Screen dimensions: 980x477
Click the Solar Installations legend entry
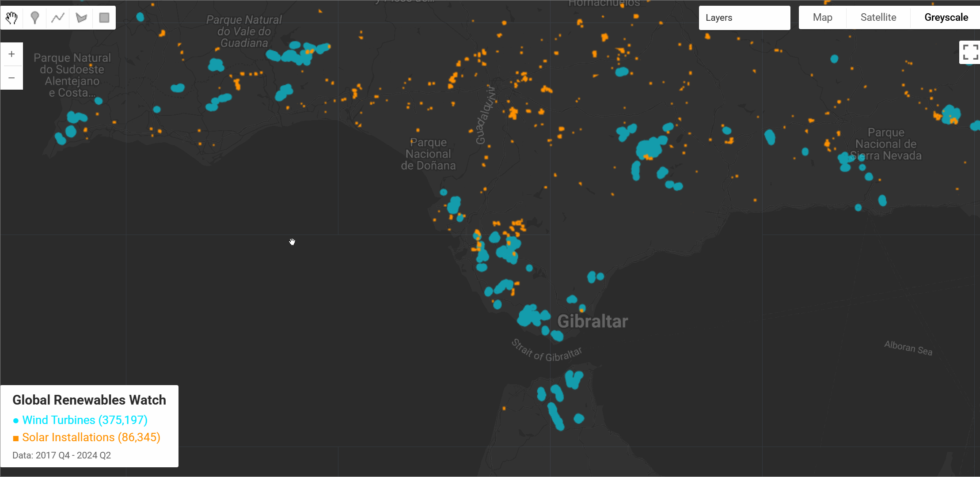tap(91, 437)
